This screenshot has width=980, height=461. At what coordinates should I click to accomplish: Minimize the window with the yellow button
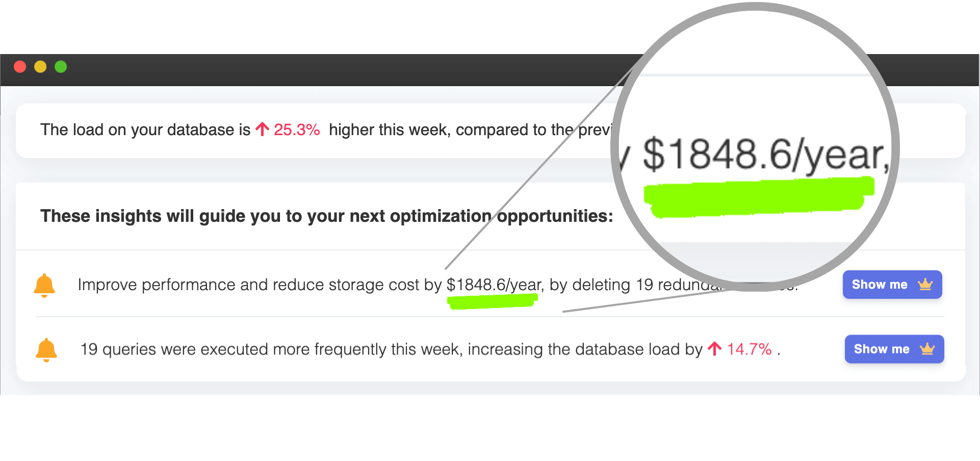(x=40, y=67)
